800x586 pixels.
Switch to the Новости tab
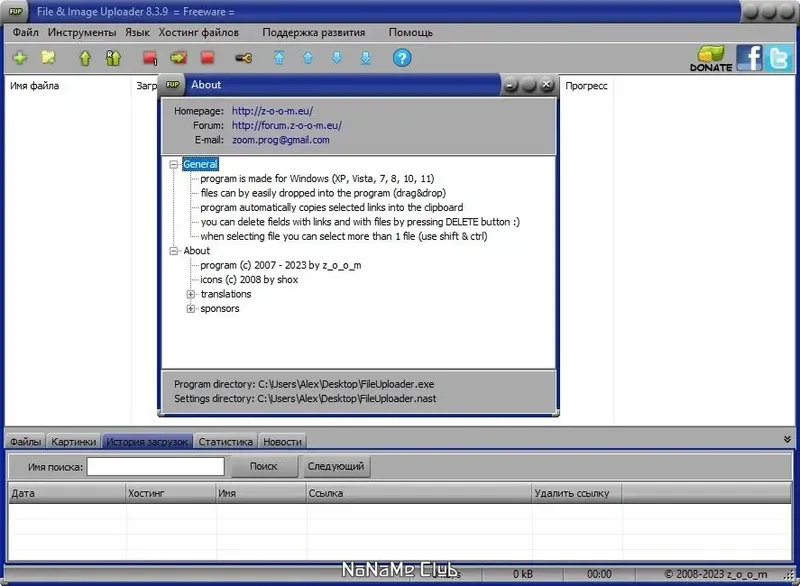coord(282,442)
